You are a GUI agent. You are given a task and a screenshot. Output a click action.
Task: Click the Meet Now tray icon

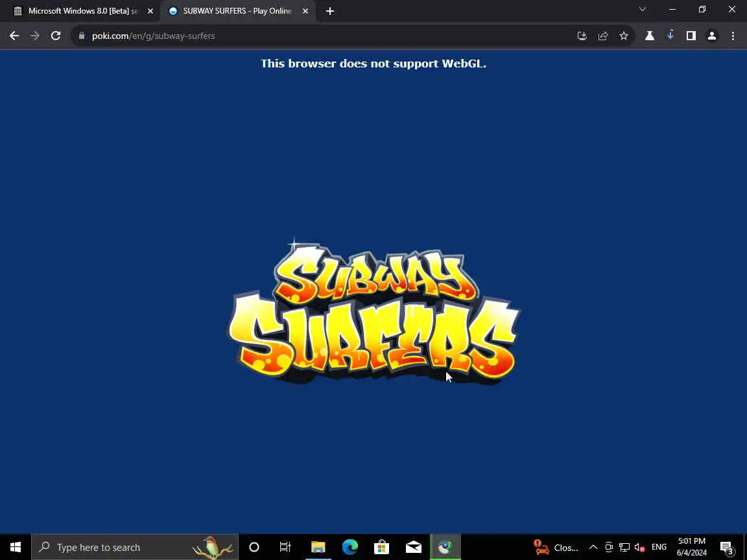(x=609, y=547)
